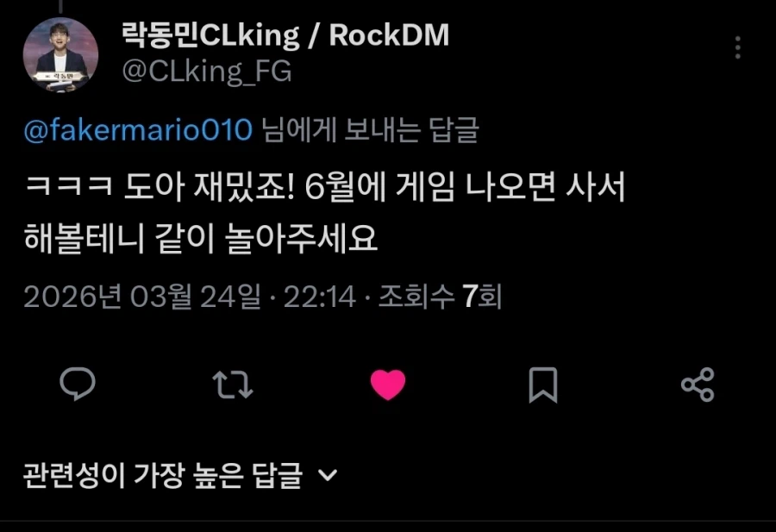Open the reply speech bubble icon

(x=78, y=384)
